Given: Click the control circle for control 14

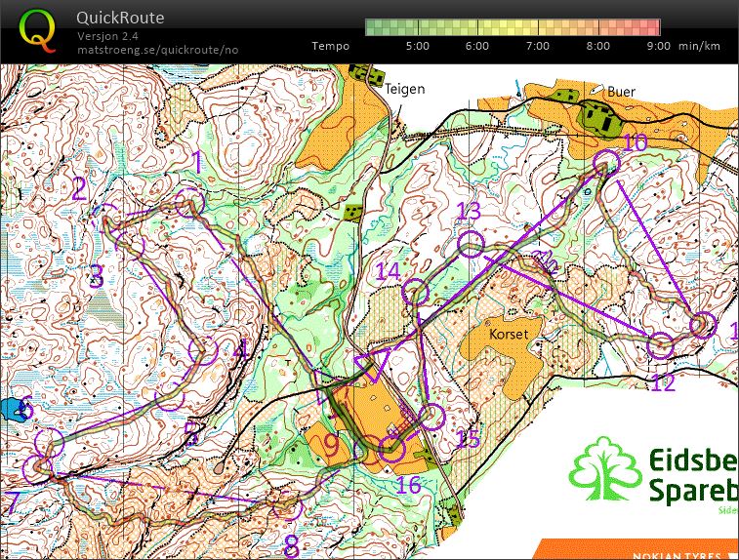Looking at the screenshot, I should (416, 292).
